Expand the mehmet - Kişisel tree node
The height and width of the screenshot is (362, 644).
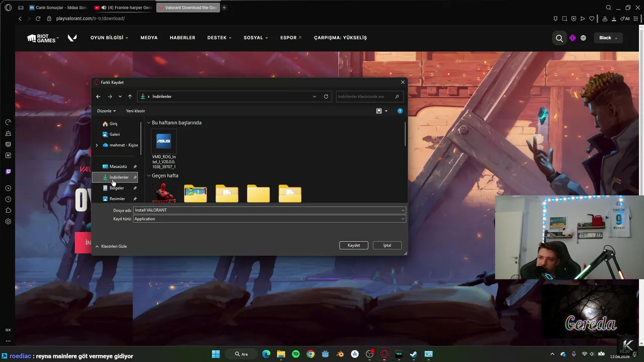pyautogui.click(x=97, y=145)
